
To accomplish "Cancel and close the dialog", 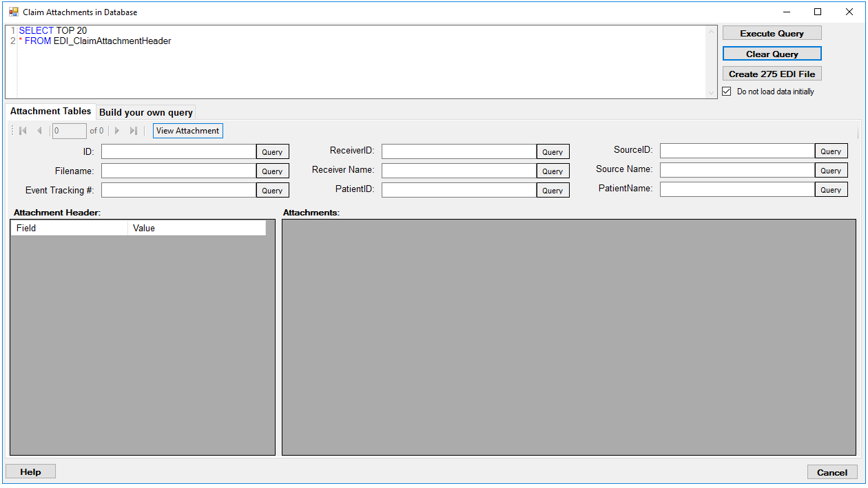I will tap(832, 472).
